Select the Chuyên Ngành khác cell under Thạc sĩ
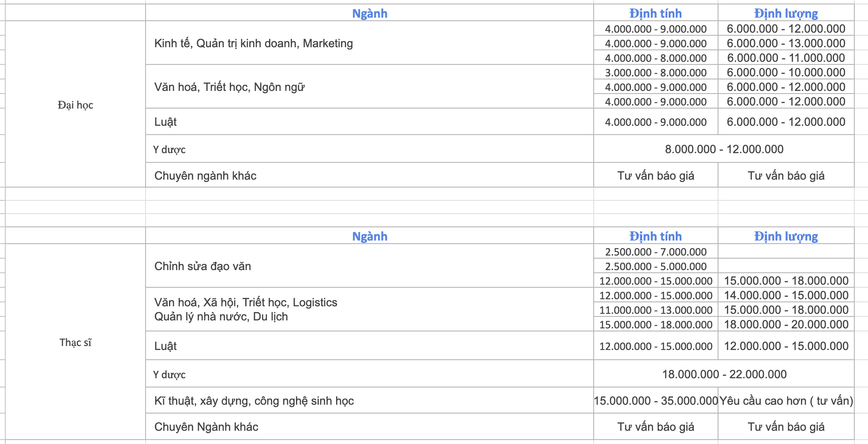Screen dimensions: 868x444 [x=206, y=427]
